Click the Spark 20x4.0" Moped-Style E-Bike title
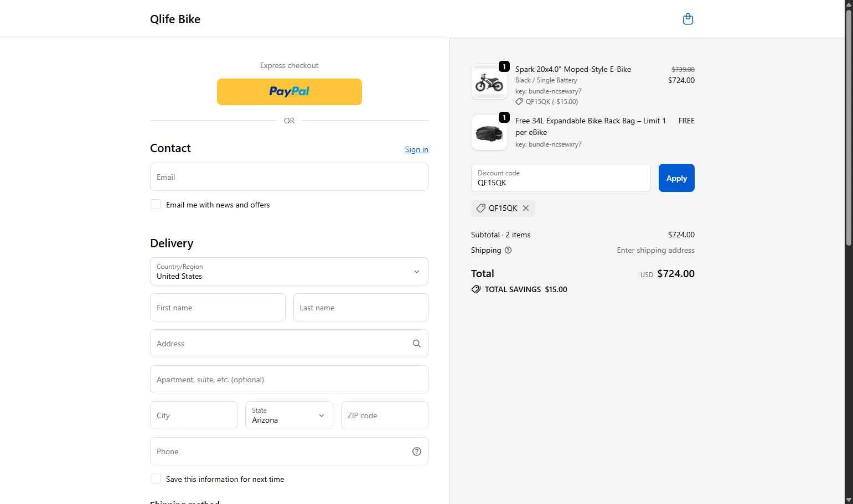Screen dimensions: 853x504 coord(573,69)
